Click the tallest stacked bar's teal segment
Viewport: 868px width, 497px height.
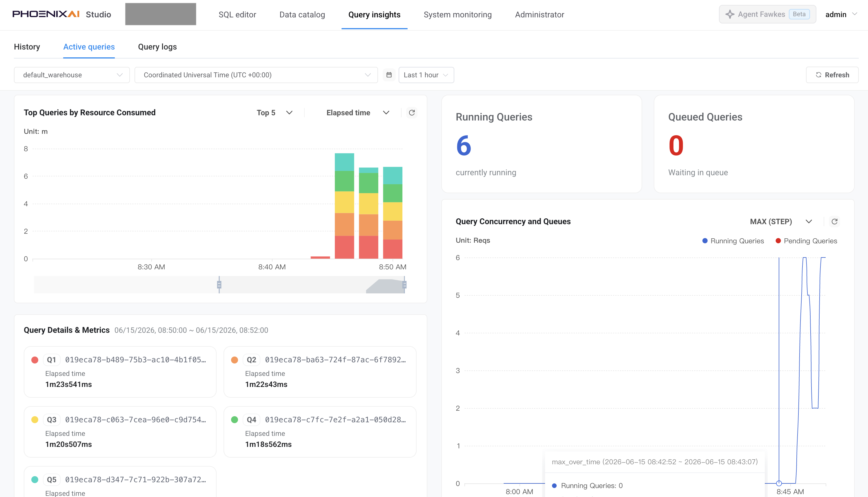pos(344,162)
